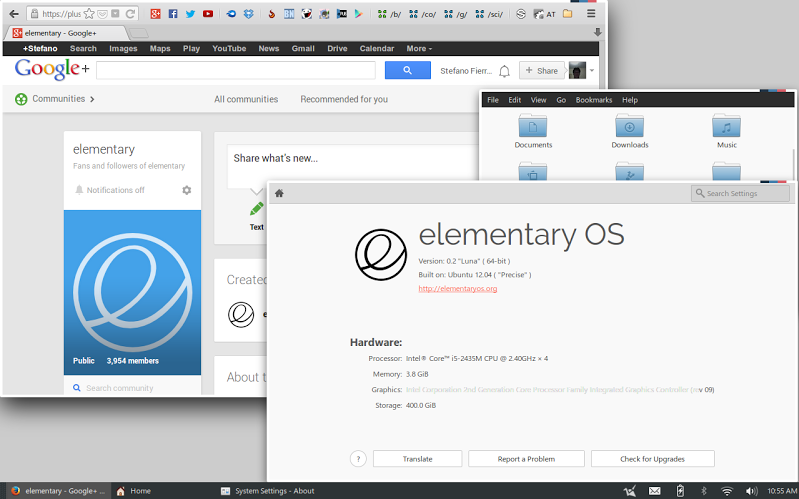The width and height of the screenshot is (799, 499).
Task: Bookmark page with the star icon
Action: point(89,14)
